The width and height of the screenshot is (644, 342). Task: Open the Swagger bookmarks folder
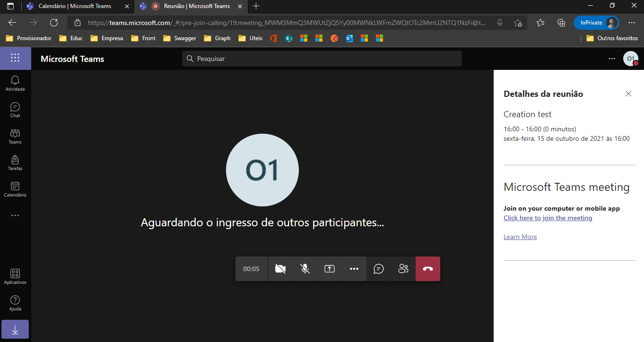(x=180, y=38)
